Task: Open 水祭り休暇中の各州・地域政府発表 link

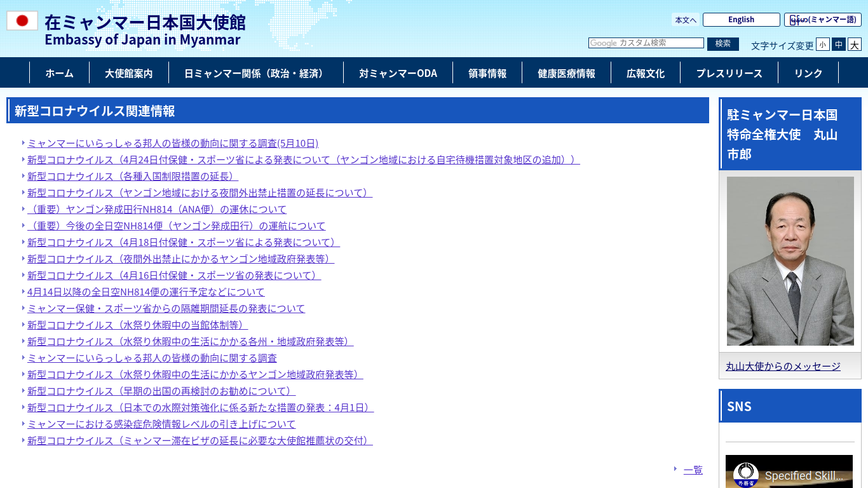Action: coord(191,342)
